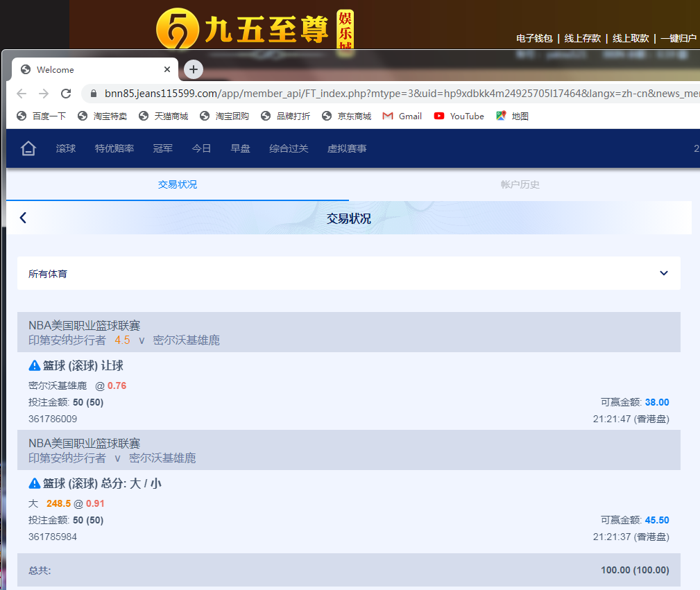Screen dimensions: 700x590
Task: Select the 早盘 menu item
Action: coord(240,148)
